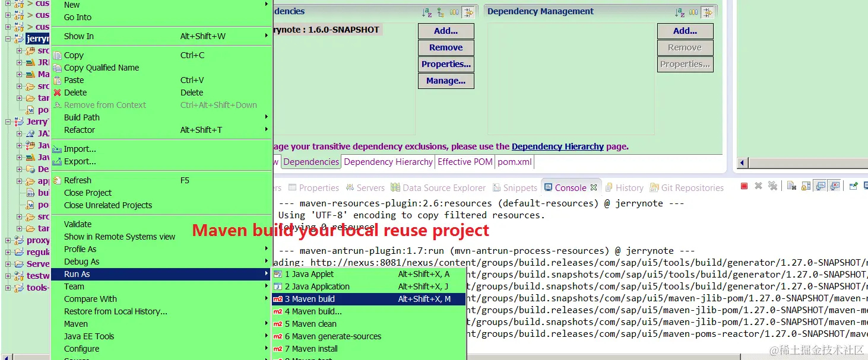The image size is (868, 360).
Task: Open the Show In submenu
Action: 161,36
